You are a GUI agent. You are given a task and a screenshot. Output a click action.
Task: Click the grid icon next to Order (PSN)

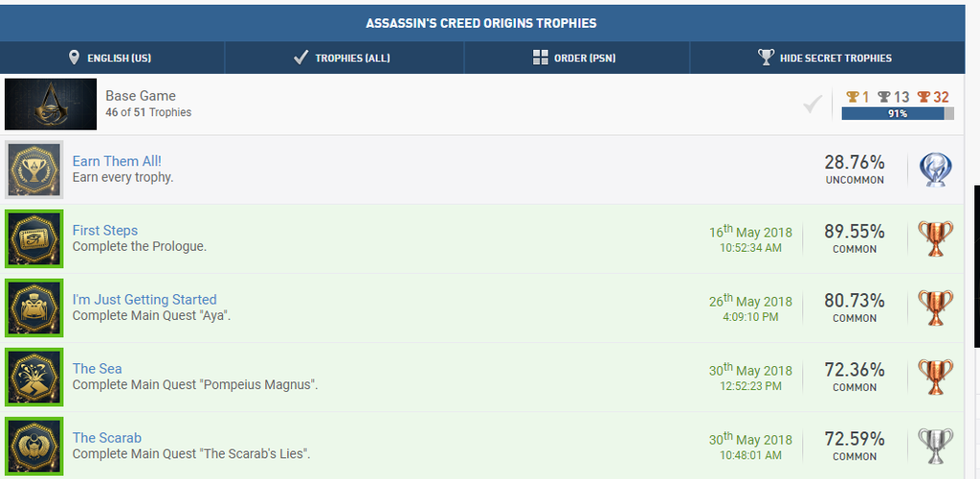(540, 58)
